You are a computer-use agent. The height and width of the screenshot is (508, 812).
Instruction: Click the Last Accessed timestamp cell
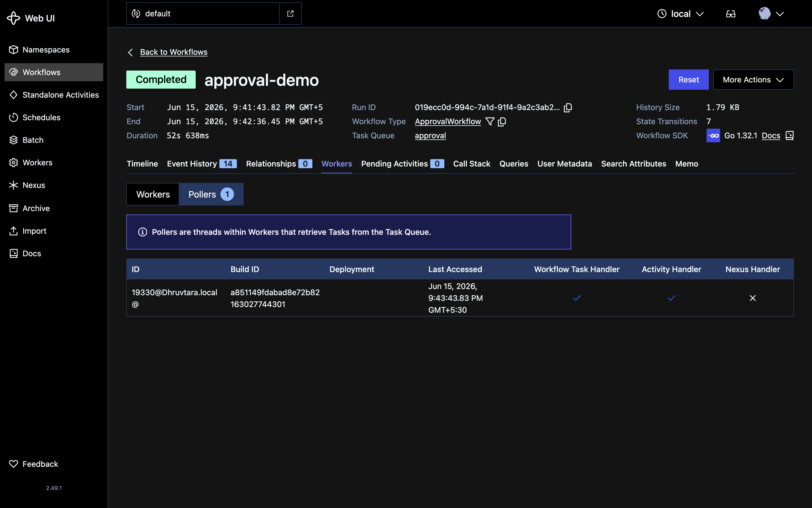[x=455, y=298]
